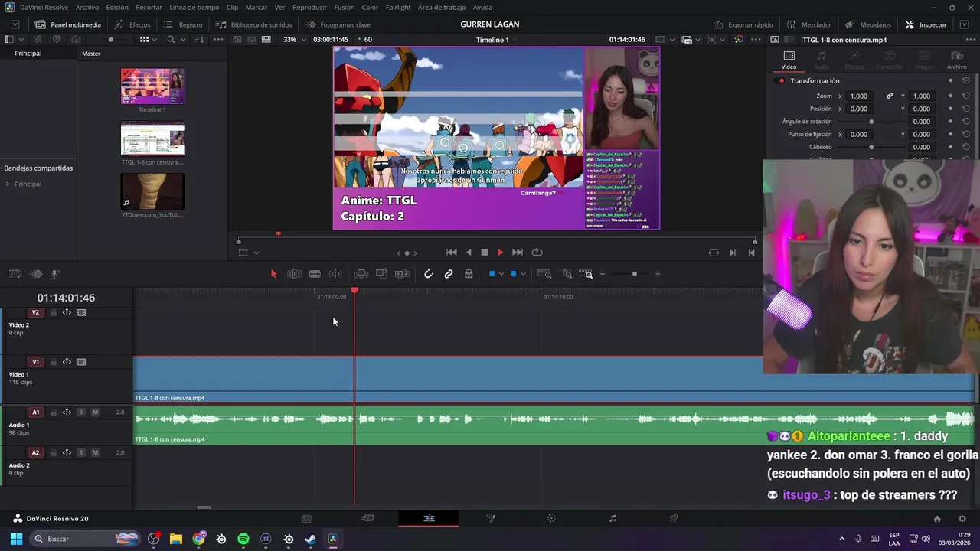Toggle the Inspector panel

(x=926, y=24)
